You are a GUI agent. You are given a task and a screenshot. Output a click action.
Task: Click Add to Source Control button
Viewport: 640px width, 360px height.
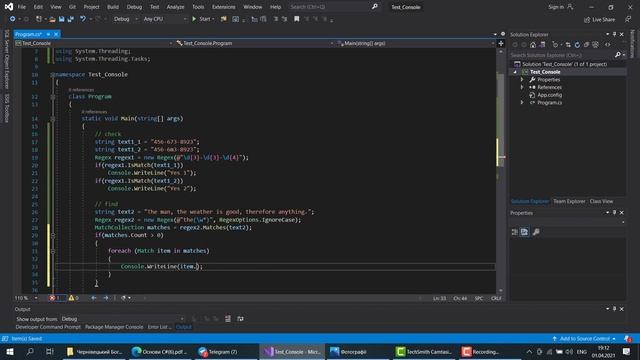pyautogui.click(x=584, y=339)
